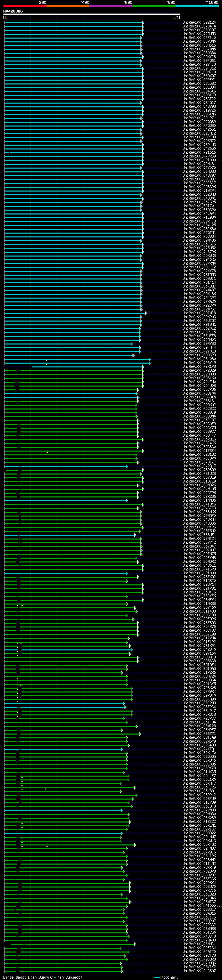Click the cyan alignment bar for UniRef100_Q22124

click(74, 23)
